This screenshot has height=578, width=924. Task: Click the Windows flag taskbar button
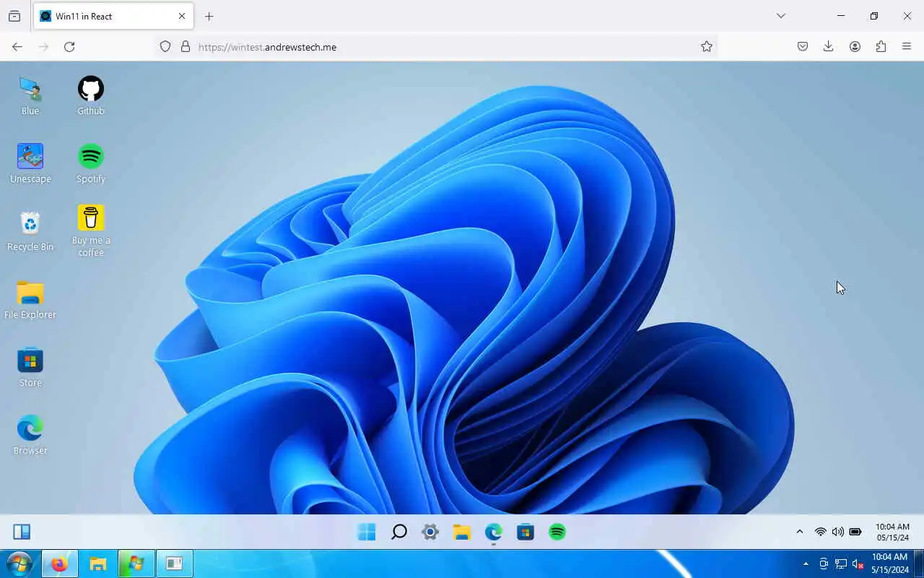(x=136, y=564)
